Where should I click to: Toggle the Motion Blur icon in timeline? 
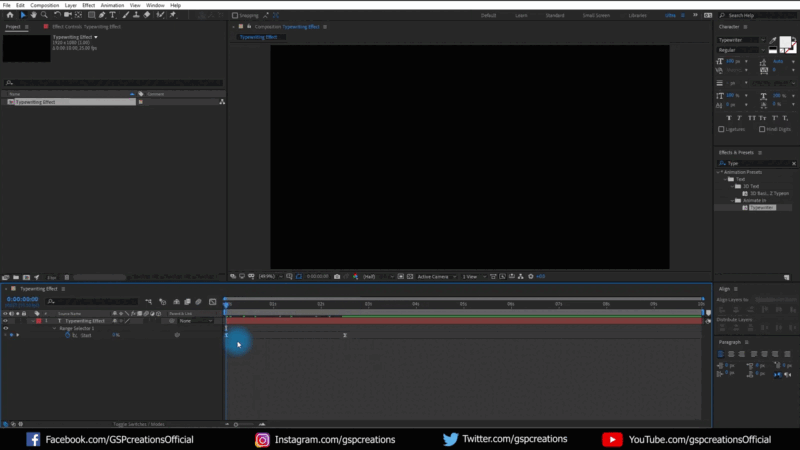click(x=198, y=302)
